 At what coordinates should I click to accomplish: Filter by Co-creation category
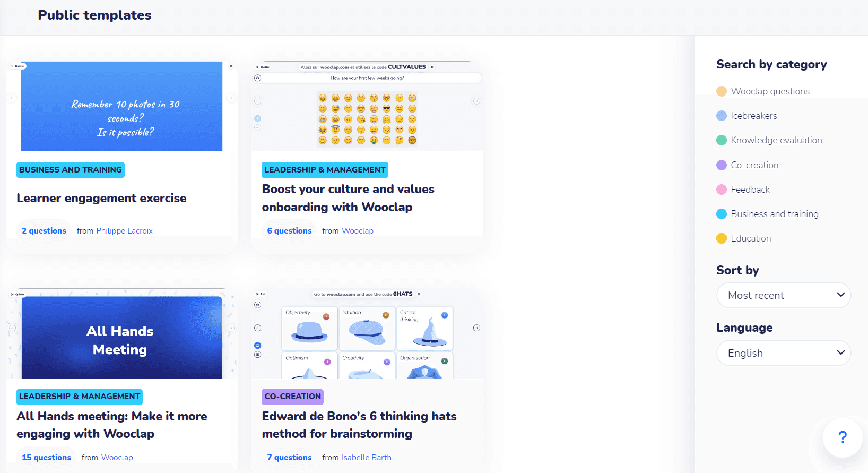tap(748, 165)
